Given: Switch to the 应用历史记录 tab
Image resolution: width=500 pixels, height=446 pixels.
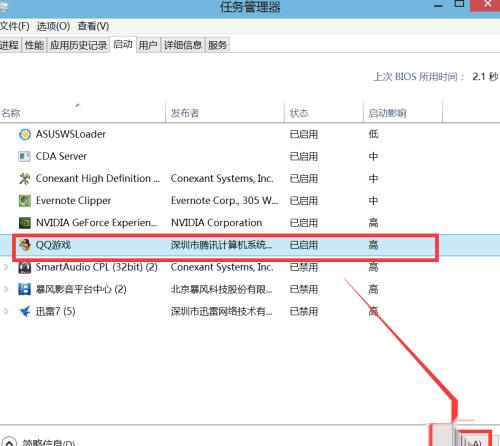Looking at the screenshot, I should pos(79,45).
